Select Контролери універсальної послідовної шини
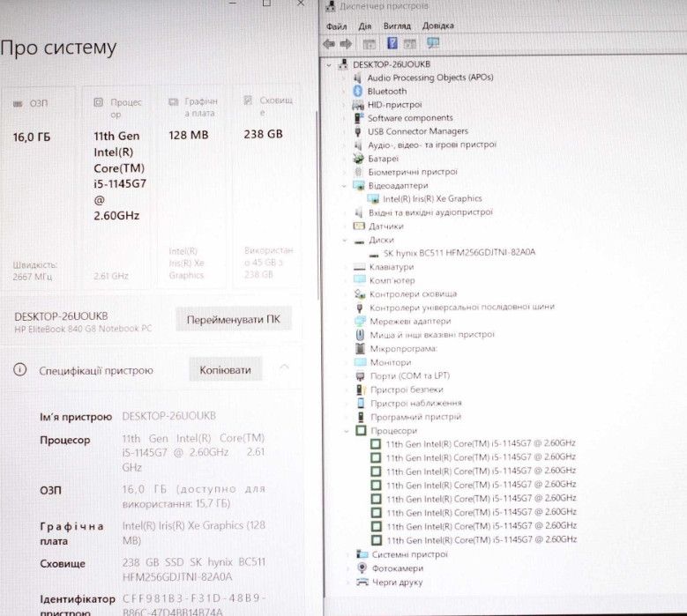The height and width of the screenshot is (616, 687). tap(462, 308)
